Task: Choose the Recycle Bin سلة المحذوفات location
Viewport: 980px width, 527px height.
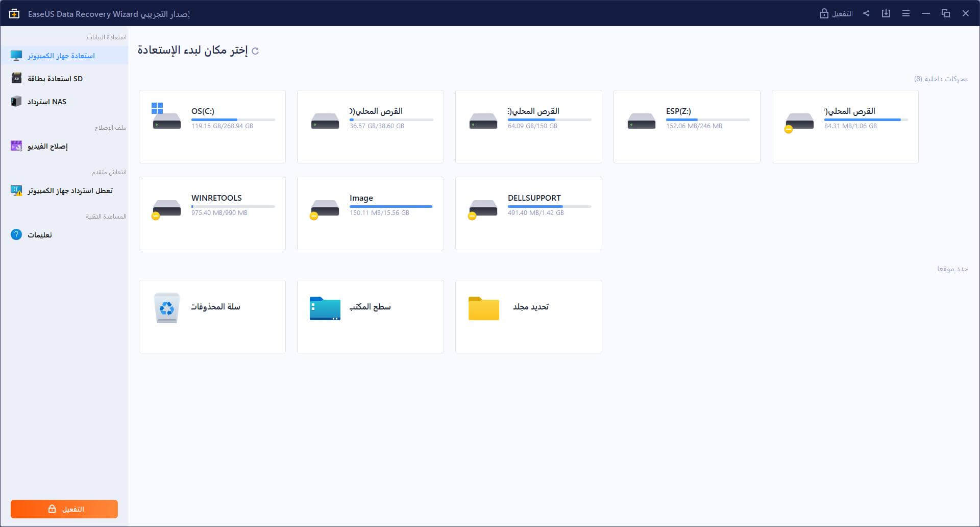Action: click(212, 317)
